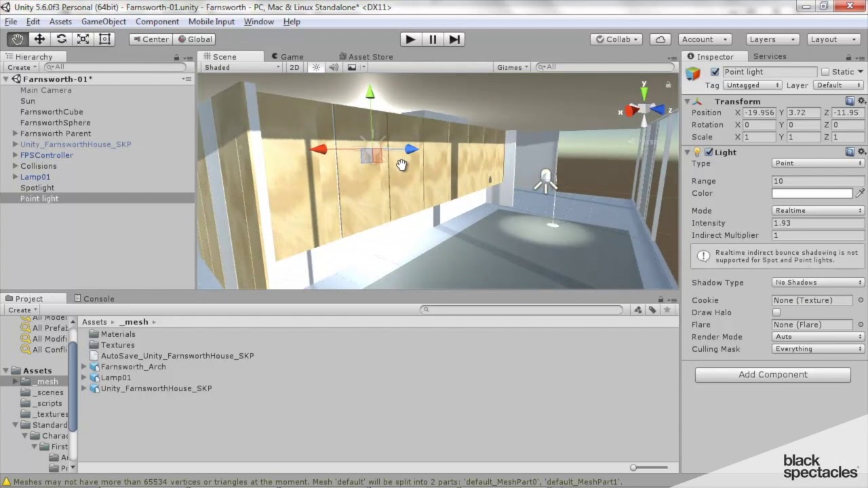Viewport: 868px width, 488px height.
Task: Open the light Type dropdown
Action: pyautogui.click(x=818, y=163)
